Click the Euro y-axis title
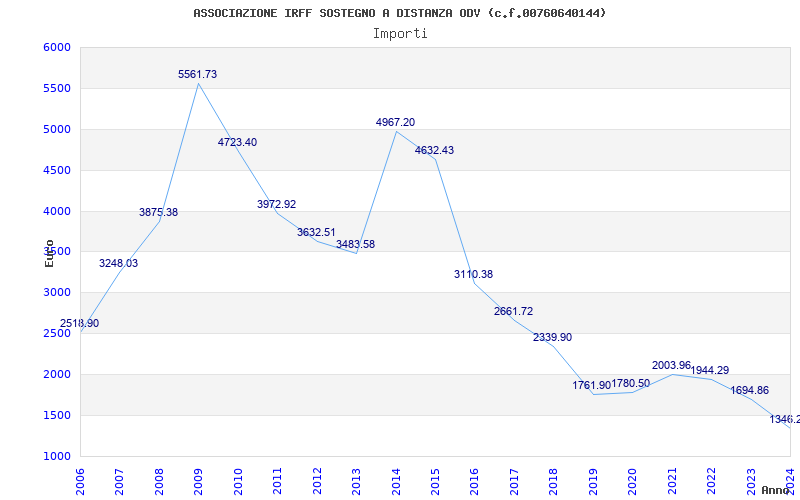The height and width of the screenshot is (500, 800). coord(49,254)
